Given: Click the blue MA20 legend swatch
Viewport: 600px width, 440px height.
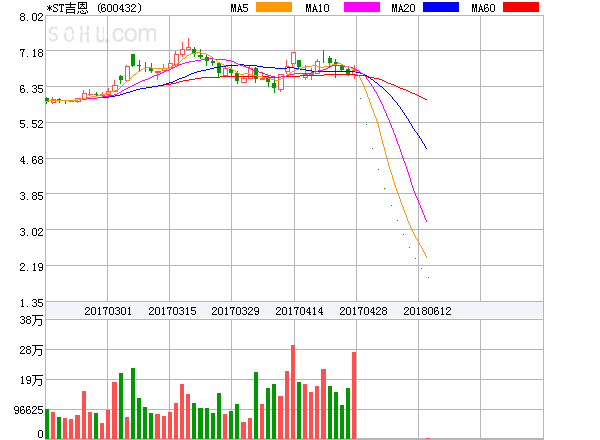Looking at the screenshot, I should point(441,7).
